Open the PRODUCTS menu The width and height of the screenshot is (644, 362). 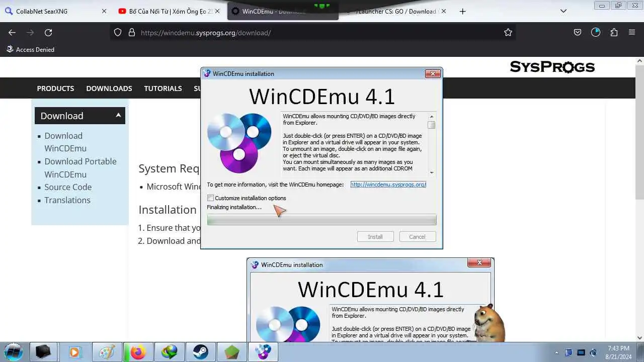click(55, 88)
